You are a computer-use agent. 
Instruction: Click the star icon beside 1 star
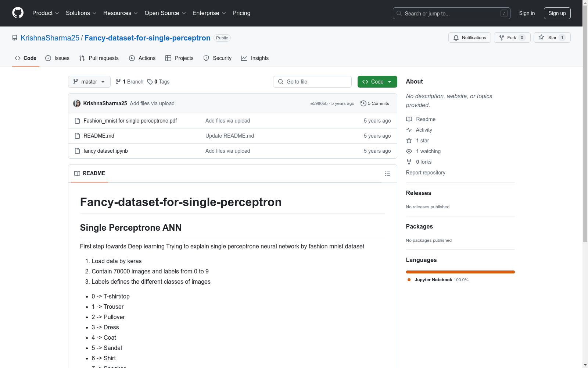409,141
